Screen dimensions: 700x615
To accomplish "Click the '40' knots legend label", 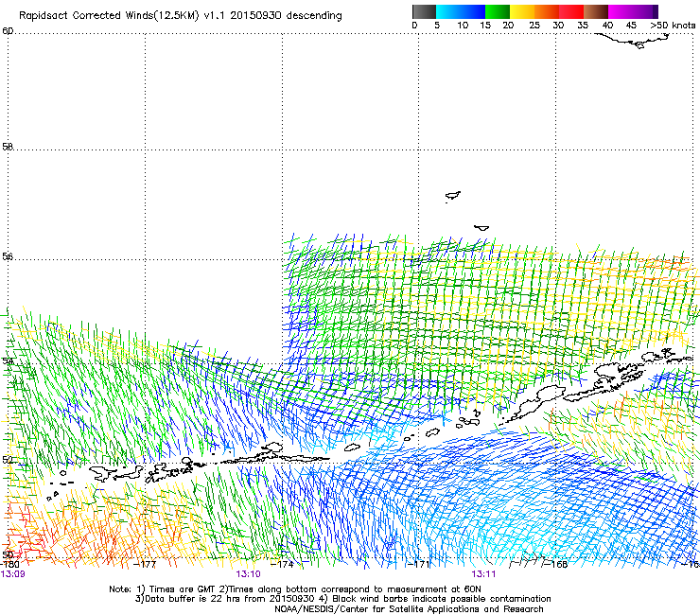I will tap(607, 26).
